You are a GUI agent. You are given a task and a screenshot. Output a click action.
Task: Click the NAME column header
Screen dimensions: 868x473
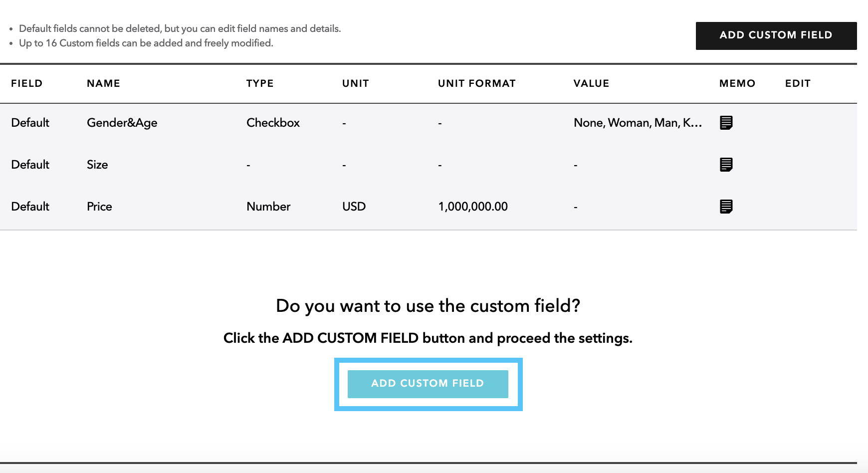point(103,83)
